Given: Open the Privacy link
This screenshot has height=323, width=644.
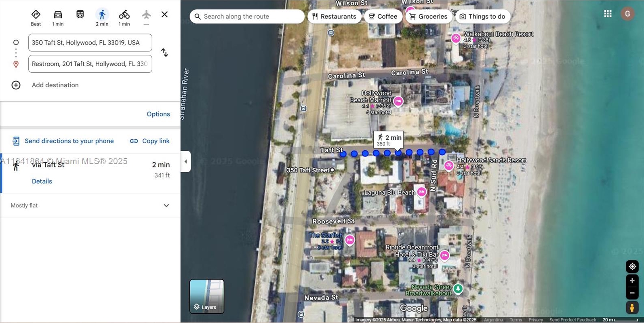Looking at the screenshot, I should pyautogui.click(x=536, y=320).
